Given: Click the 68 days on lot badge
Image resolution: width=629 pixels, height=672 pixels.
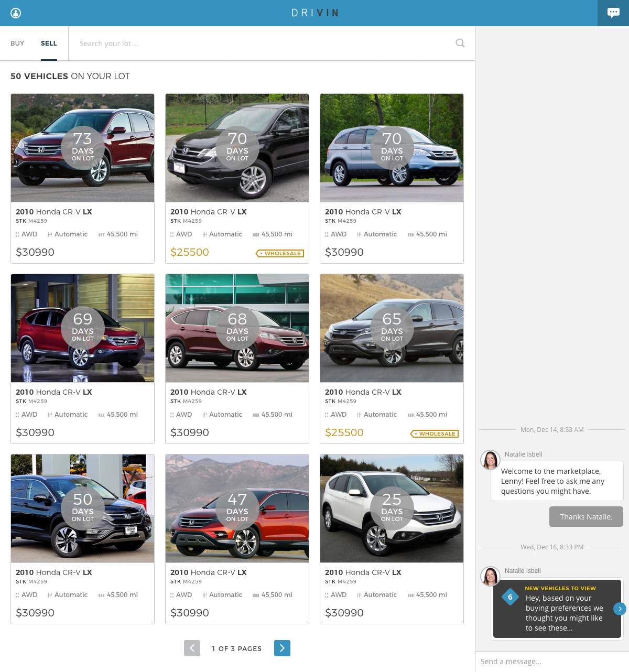Looking at the screenshot, I should tap(237, 328).
